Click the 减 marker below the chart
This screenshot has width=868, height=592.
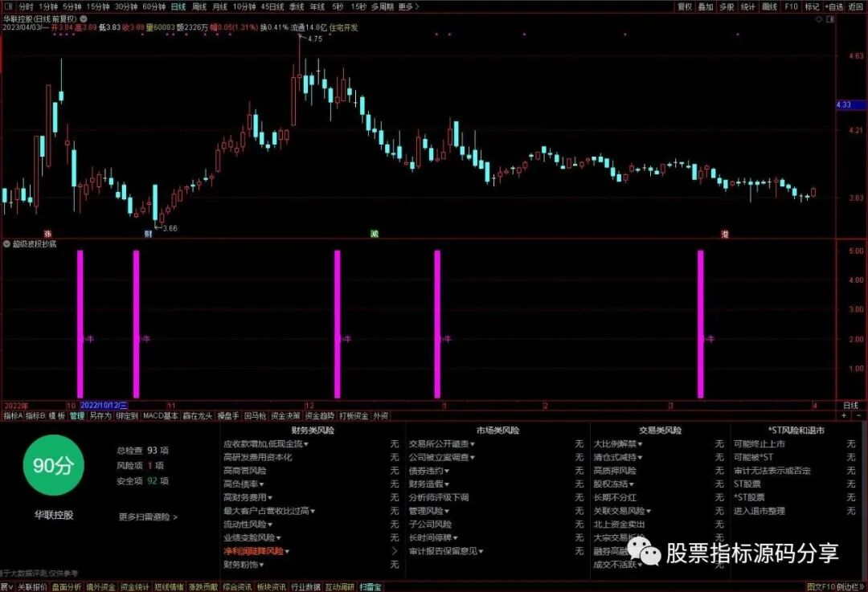[375, 234]
